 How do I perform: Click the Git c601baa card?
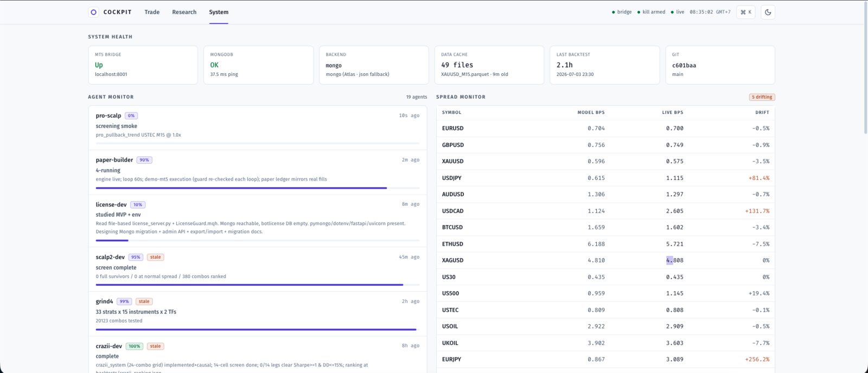(720, 65)
